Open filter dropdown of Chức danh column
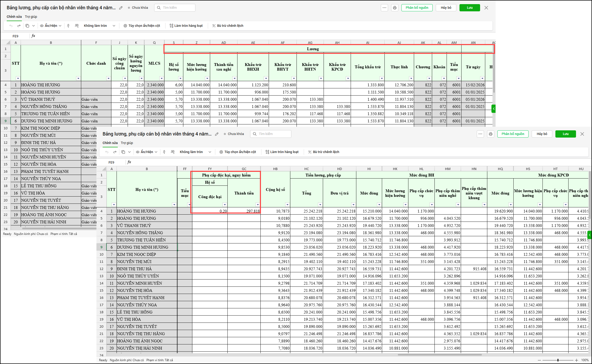This screenshot has height=364, width=592. tap(108, 79)
